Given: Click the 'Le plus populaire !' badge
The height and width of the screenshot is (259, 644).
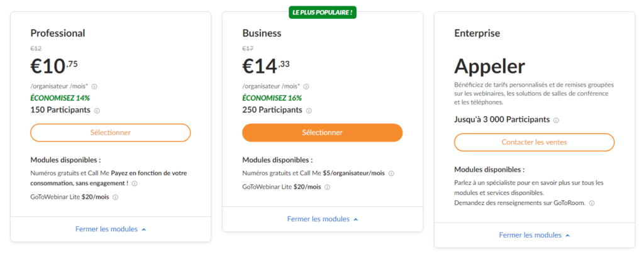Looking at the screenshot, I should click(x=323, y=13).
